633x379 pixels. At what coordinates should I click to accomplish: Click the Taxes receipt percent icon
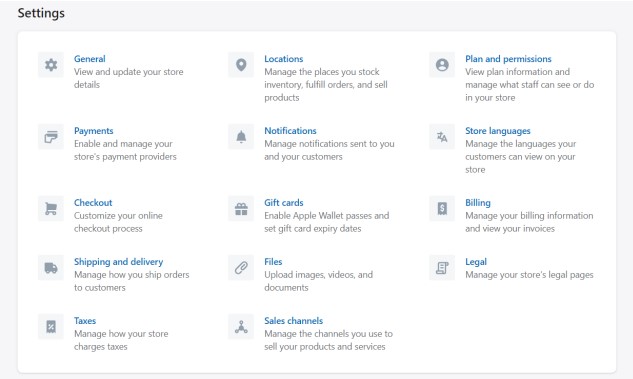click(x=51, y=327)
